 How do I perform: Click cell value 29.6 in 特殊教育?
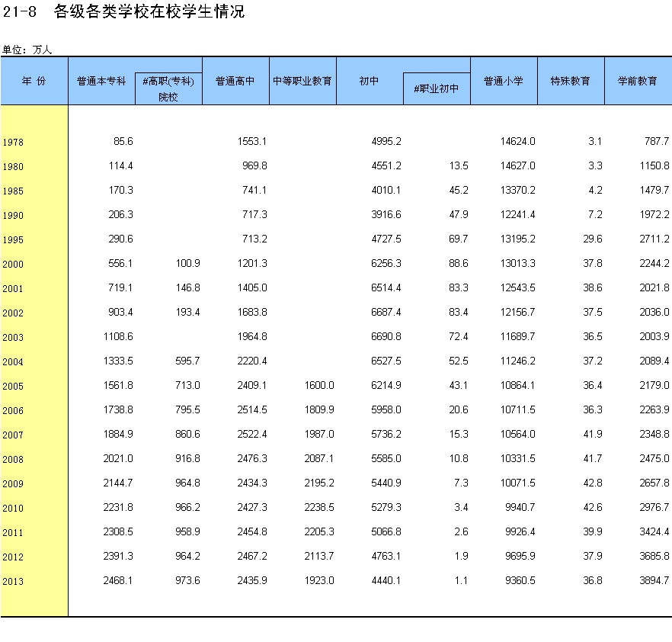[x=593, y=239]
